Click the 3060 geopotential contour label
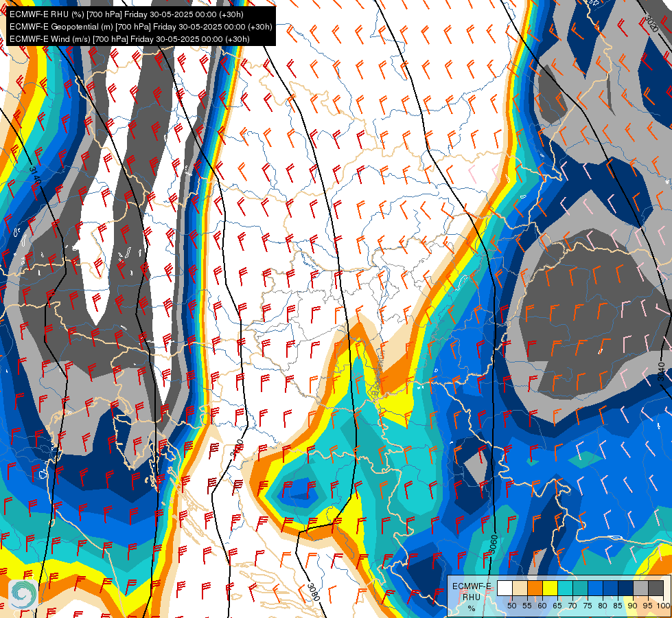The height and width of the screenshot is (618, 672). point(494,544)
